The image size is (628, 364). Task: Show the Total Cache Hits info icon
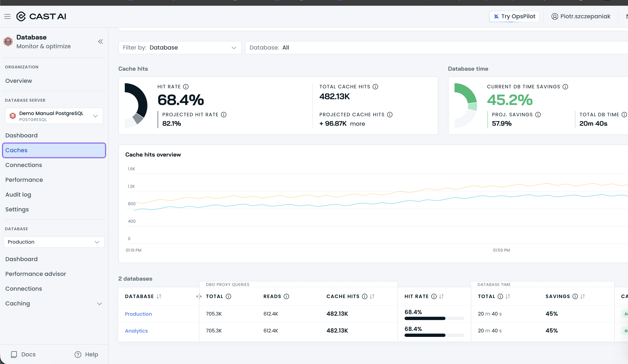[x=375, y=87]
